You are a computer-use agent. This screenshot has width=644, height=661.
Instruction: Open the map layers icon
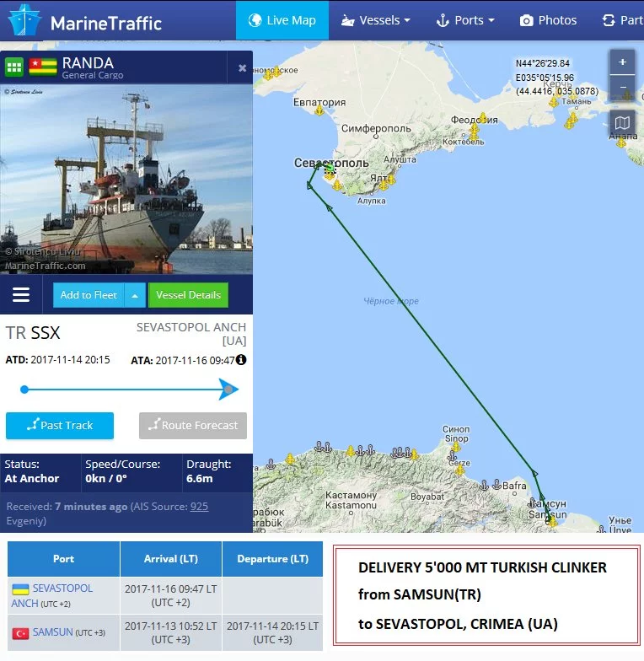click(622, 123)
